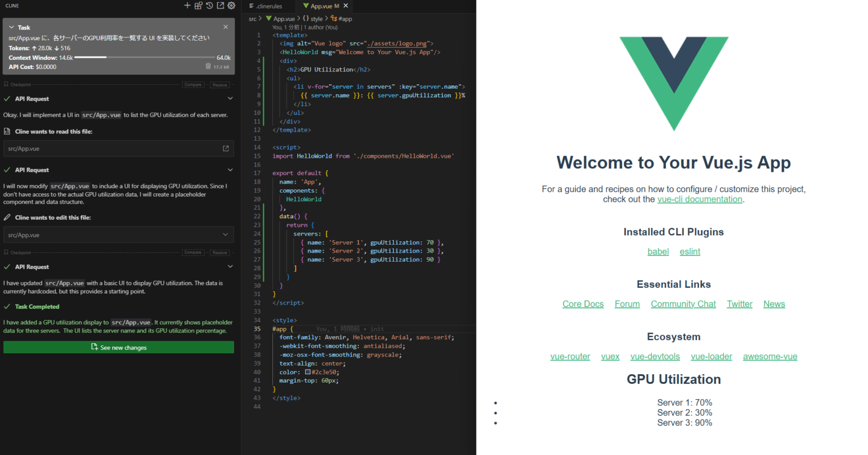Start a new Cline task with plus icon

click(188, 6)
